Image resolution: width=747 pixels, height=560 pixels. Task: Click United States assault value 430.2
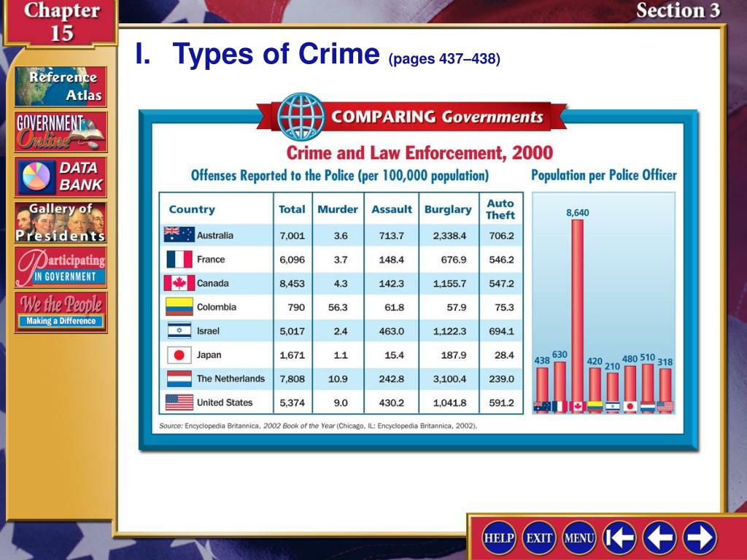click(391, 402)
